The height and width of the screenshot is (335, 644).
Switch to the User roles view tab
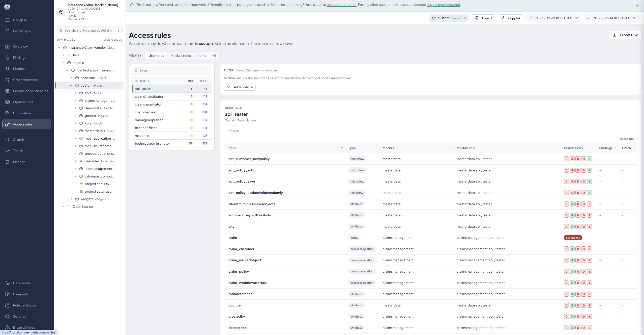156,56
